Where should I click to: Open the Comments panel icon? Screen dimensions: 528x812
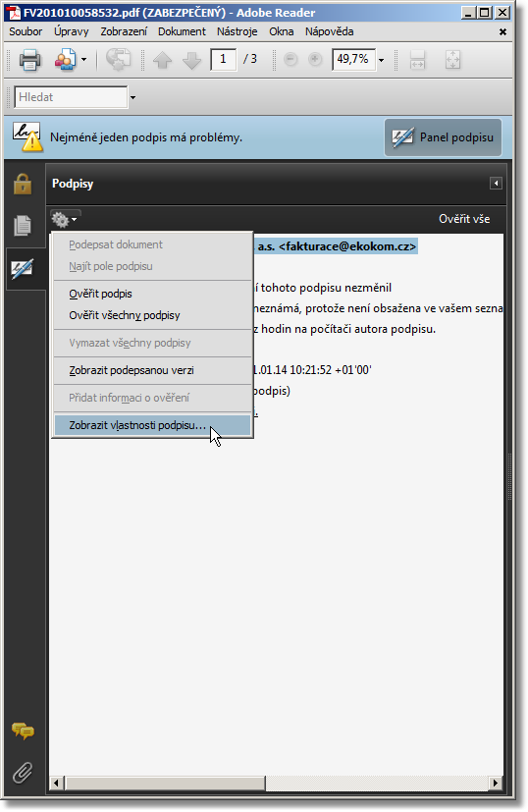23,731
